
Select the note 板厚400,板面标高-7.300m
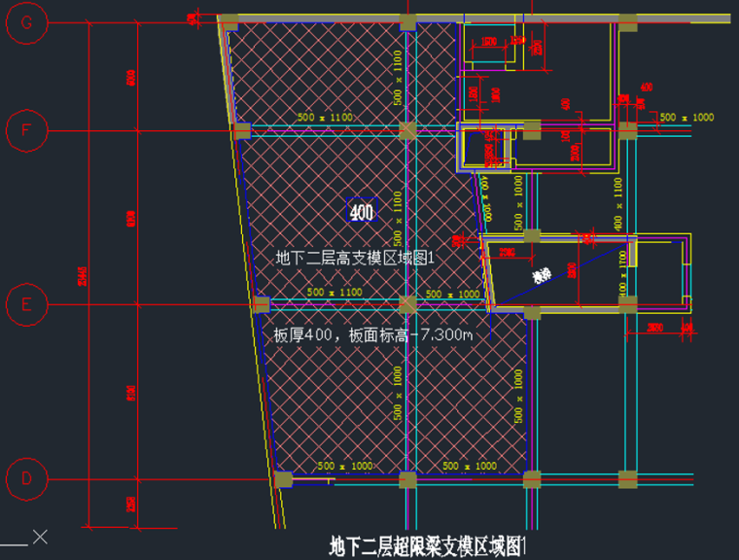click(373, 335)
